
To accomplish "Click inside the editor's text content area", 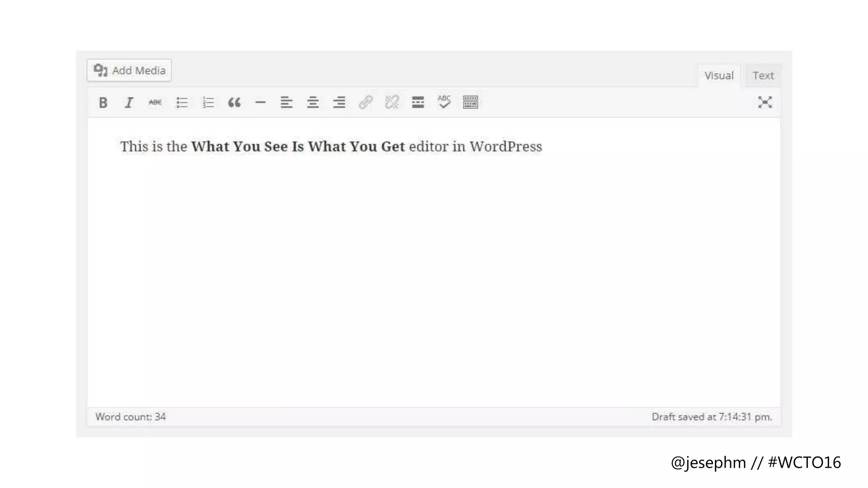I will [x=432, y=263].
